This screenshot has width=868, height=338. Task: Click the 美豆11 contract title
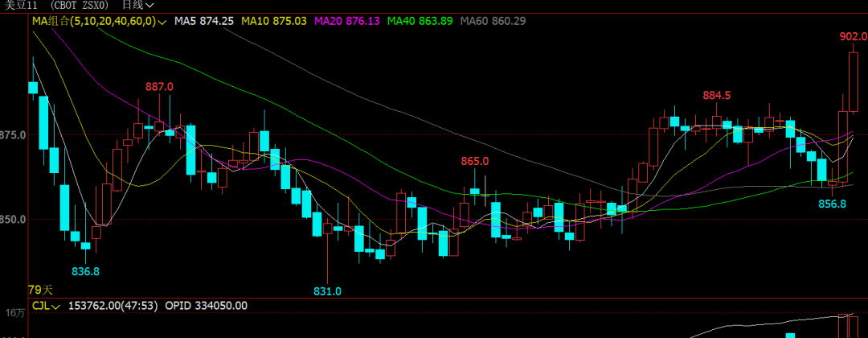(x=23, y=5)
